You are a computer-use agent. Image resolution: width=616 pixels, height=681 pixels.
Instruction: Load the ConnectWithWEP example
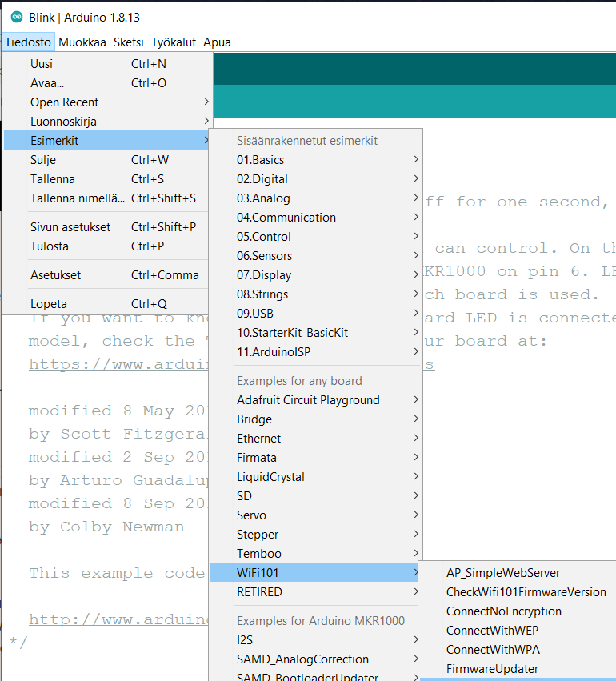coord(518,631)
